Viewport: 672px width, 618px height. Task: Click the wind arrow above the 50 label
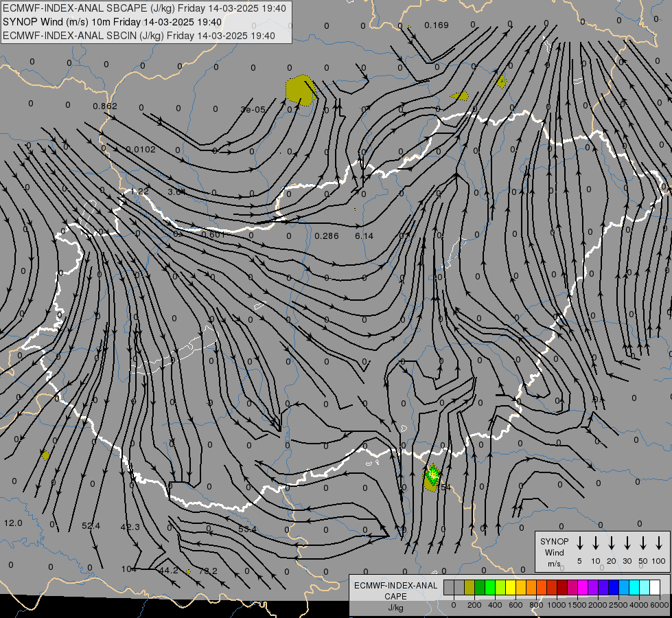pos(643,542)
